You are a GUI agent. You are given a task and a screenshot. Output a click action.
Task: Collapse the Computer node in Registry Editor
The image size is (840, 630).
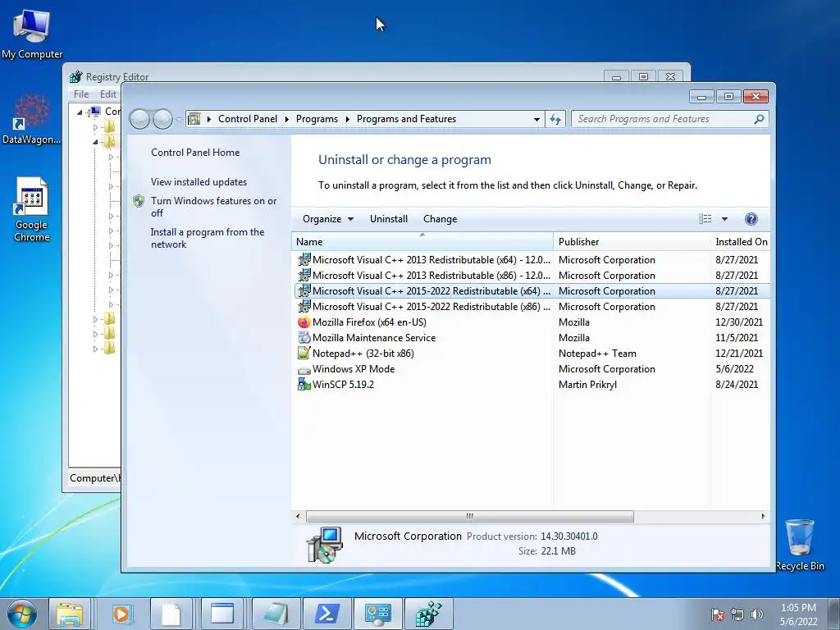click(80, 112)
